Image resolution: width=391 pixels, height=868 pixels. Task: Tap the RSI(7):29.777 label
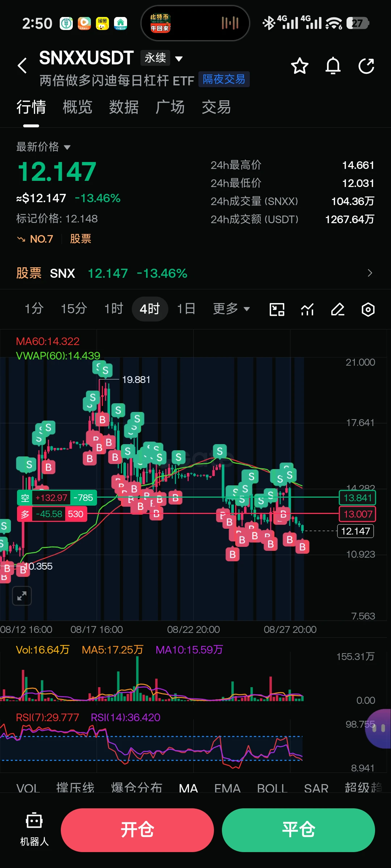pyautogui.click(x=47, y=717)
